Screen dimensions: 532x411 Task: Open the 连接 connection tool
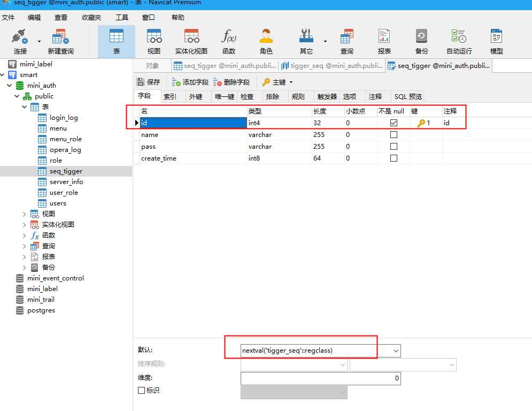[20, 41]
